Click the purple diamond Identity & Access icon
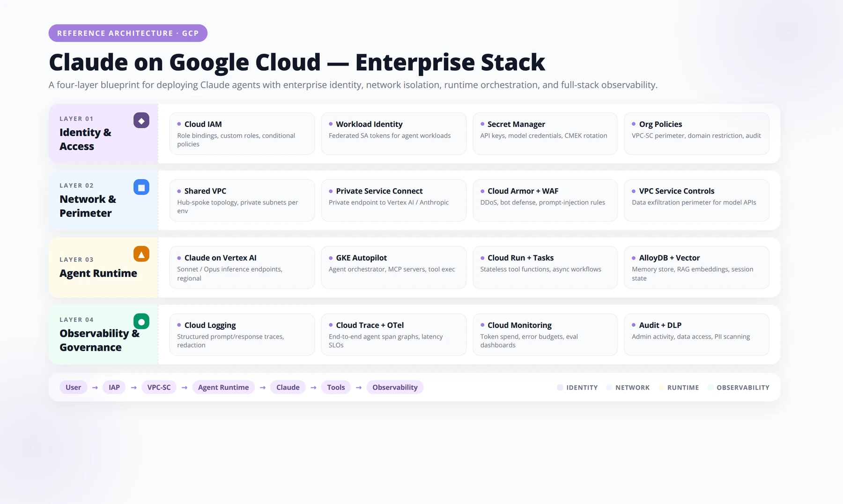The width and height of the screenshot is (843, 504). pos(141,120)
